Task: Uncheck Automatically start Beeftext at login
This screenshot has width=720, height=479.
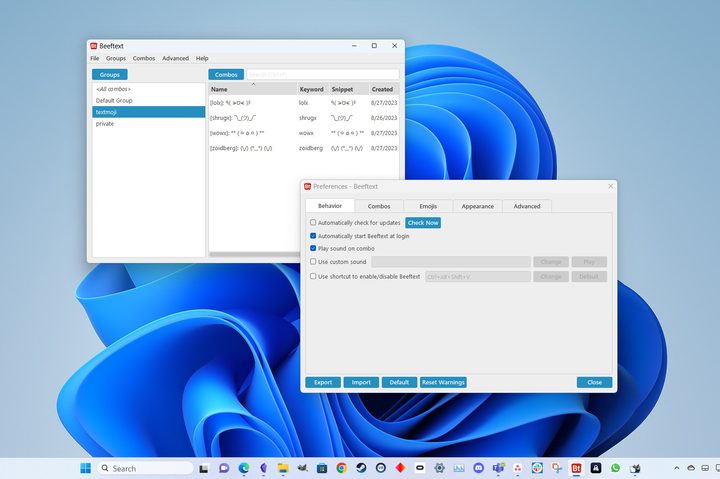Action: coord(313,236)
